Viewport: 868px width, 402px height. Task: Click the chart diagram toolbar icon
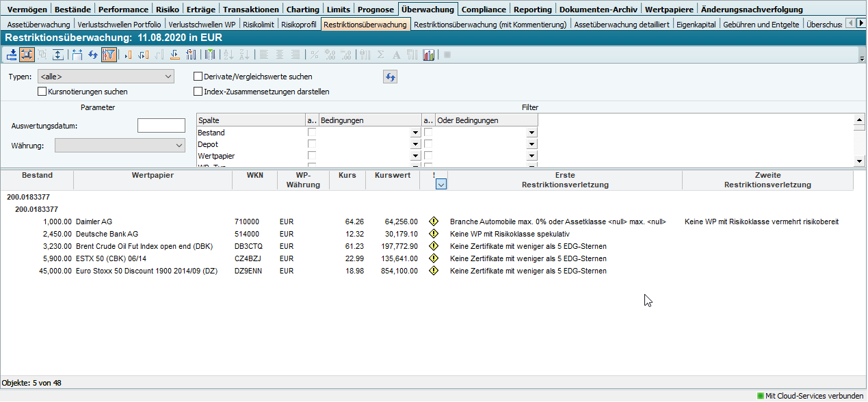[429, 55]
